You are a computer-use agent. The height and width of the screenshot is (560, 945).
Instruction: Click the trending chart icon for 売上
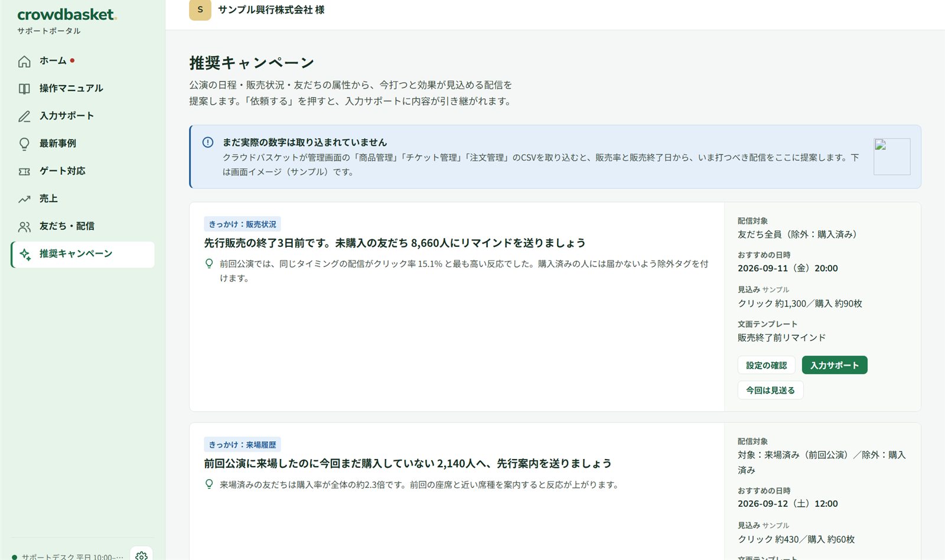click(24, 199)
